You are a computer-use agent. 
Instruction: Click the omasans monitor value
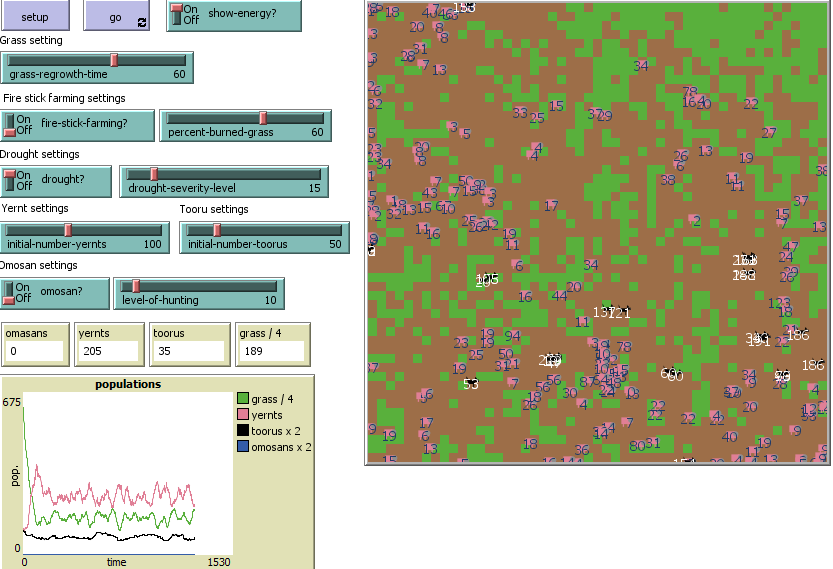pos(35,351)
